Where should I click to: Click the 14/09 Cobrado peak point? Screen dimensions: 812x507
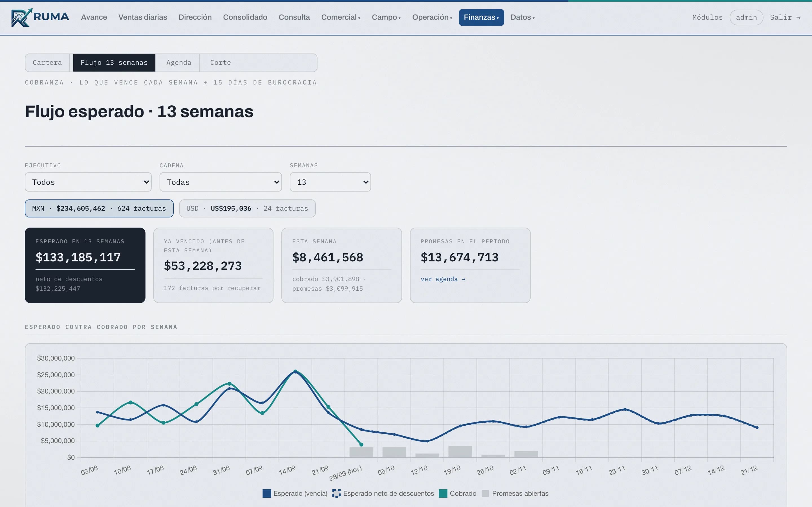click(x=295, y=371)
